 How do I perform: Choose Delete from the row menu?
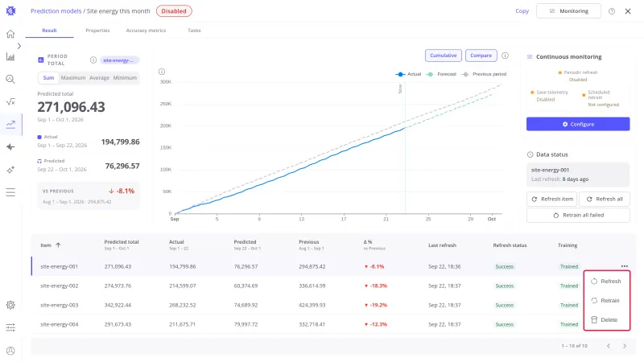tap(607, 319)
